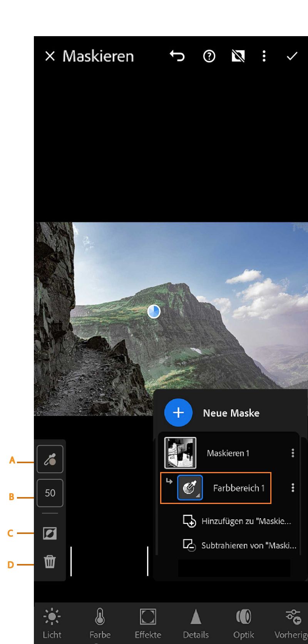This screenshot has width=308, height=644.
Task: Click the subtract-from-mask minus icon
Action: click(x=189, y=545)
